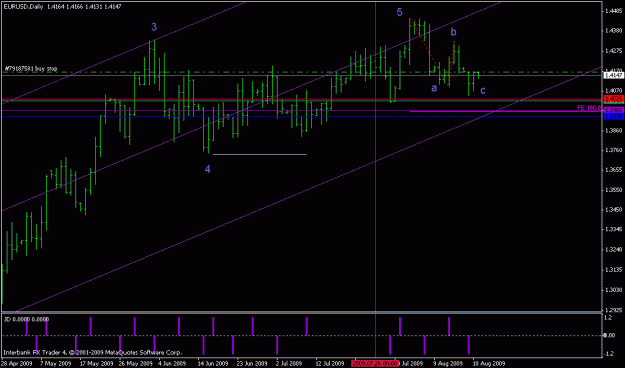Click the indicator scale value -1.2
The height and width of the screenshot is (368, 625).
pyautogui.click(x=609, y=354)
